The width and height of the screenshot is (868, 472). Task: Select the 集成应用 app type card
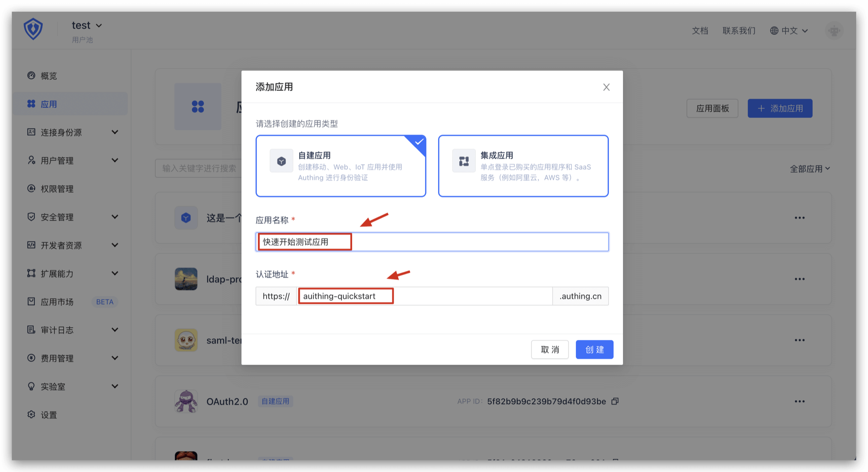(523, 166)
